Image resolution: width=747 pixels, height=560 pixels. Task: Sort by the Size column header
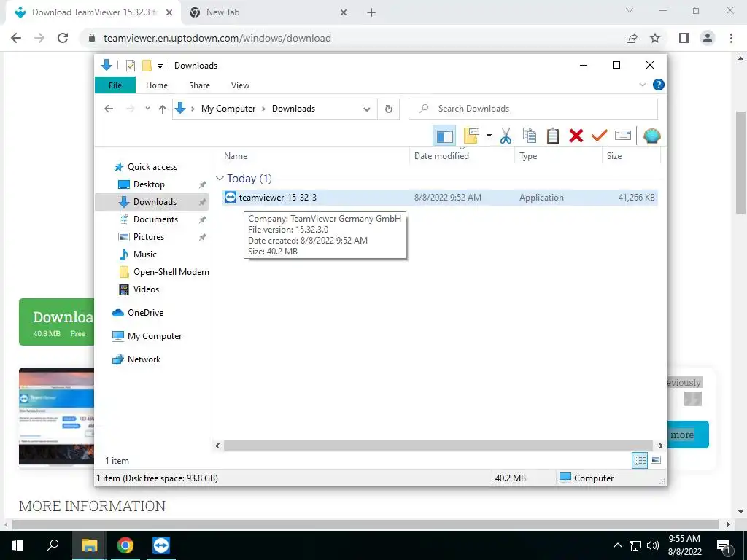click(x=631, y=156)
